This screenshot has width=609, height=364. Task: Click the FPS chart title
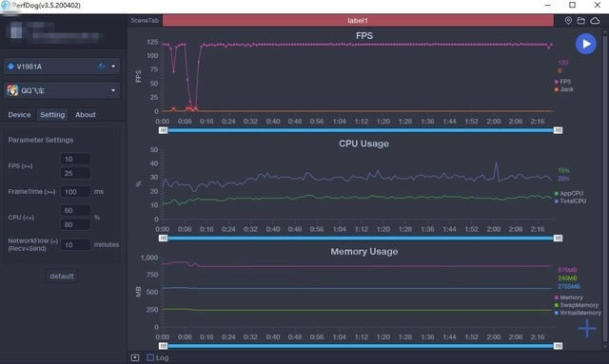click(x=364, y=36)
